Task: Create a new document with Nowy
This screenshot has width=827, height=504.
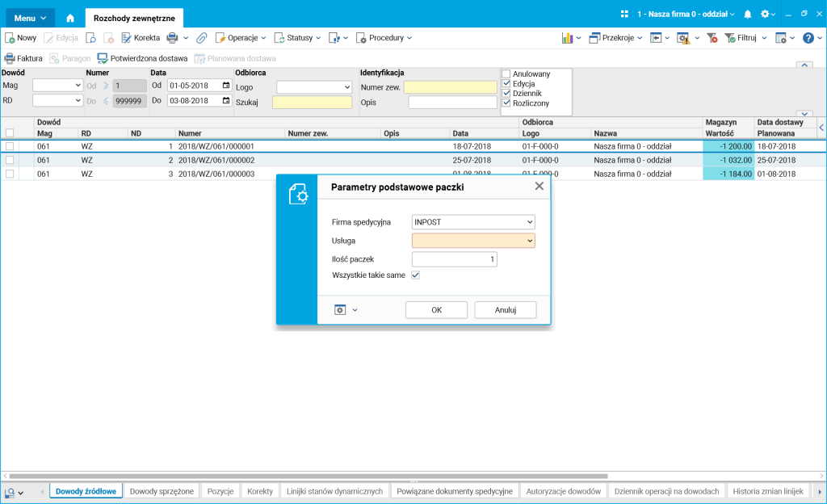Action: [x=20, y=38]
